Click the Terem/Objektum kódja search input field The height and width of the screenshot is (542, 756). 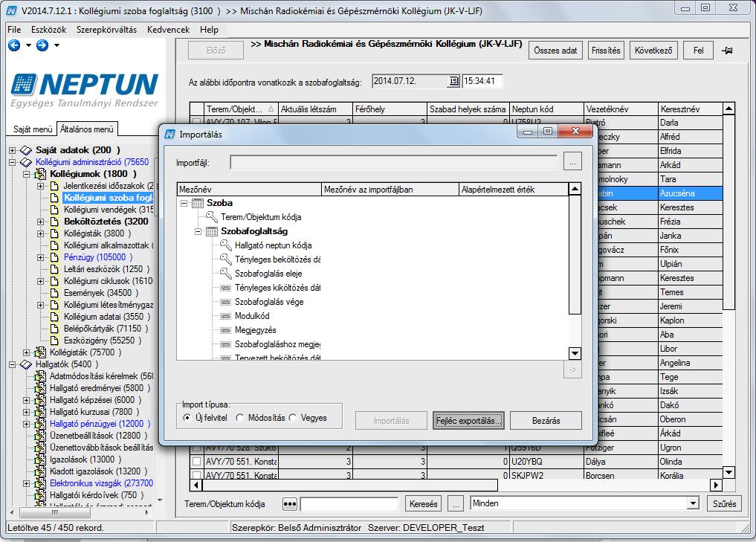click(349, 504)
